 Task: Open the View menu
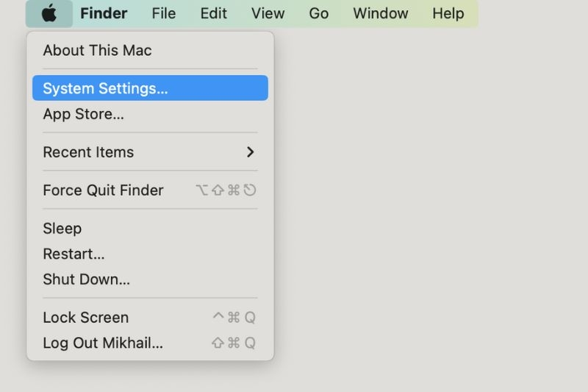coord(268,13)
